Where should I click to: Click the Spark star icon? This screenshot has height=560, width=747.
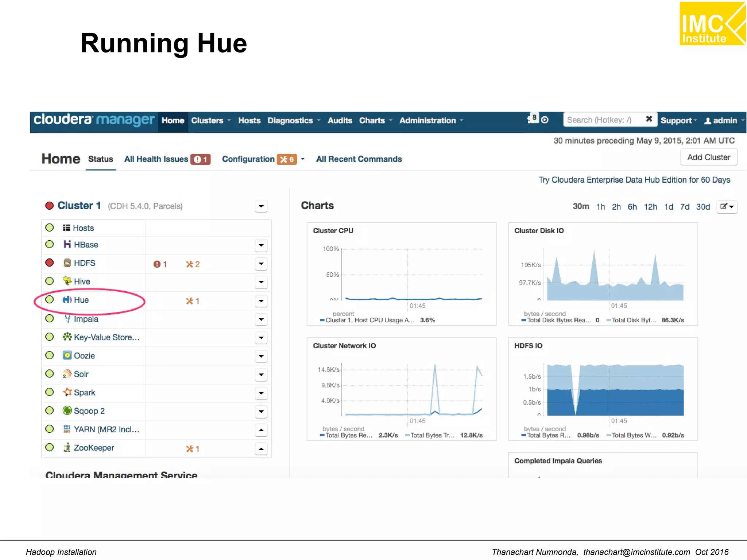tap(67, 392)
